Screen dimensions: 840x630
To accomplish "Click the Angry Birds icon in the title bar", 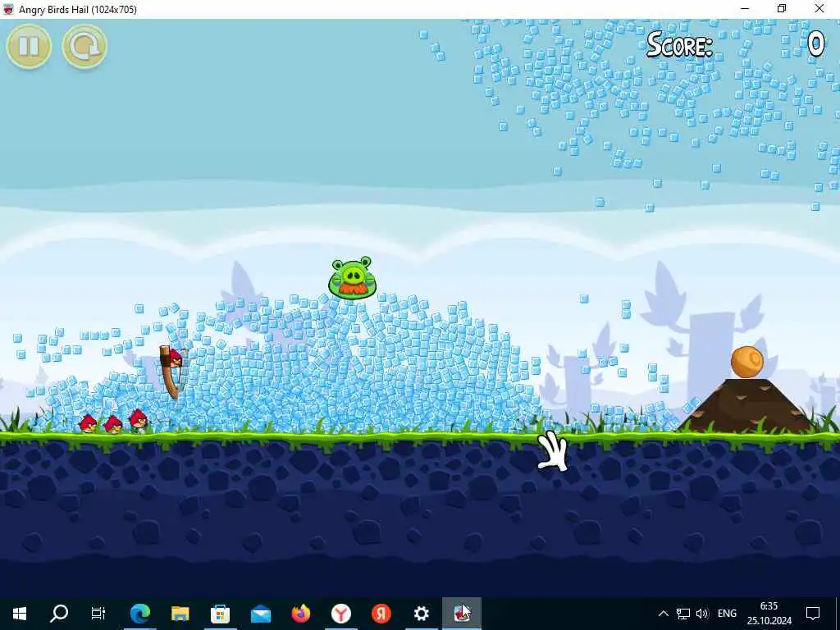I will tap(8, 9).
